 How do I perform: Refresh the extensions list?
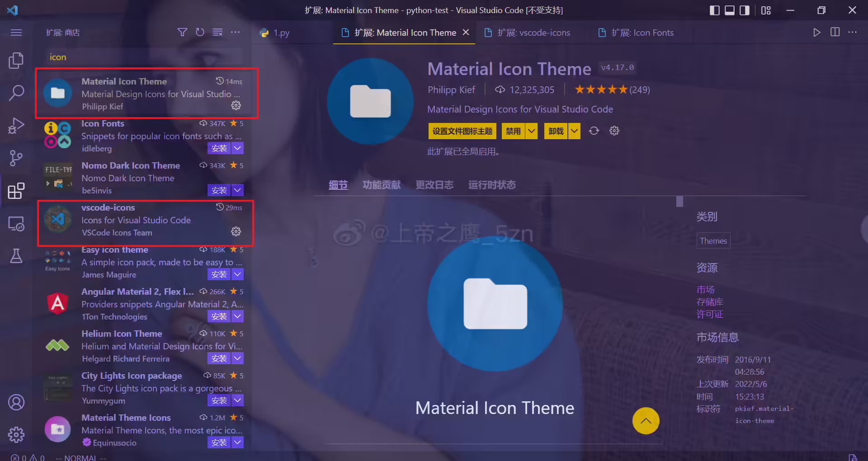200,32
